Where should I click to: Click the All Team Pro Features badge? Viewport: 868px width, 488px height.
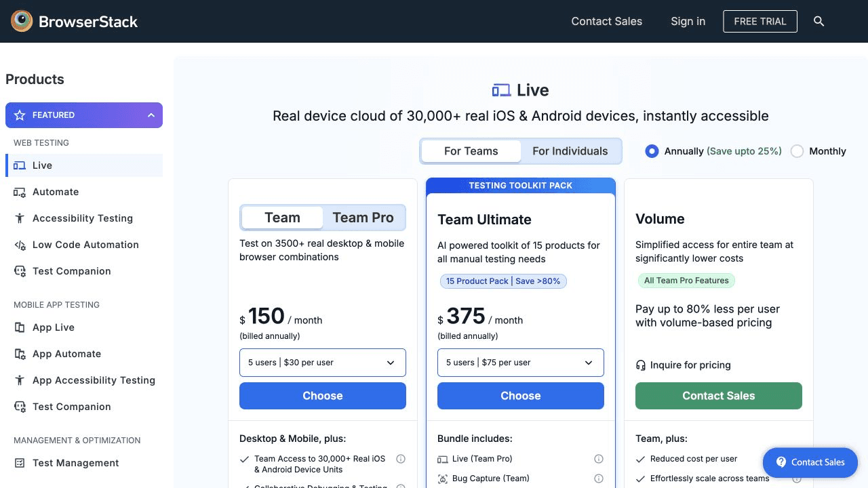(686, 281)
